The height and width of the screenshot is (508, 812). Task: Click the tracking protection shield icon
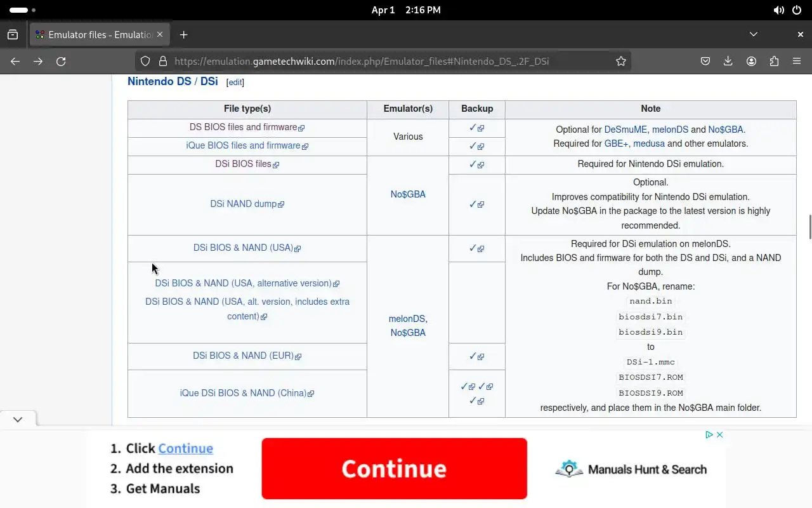(145, 61)
